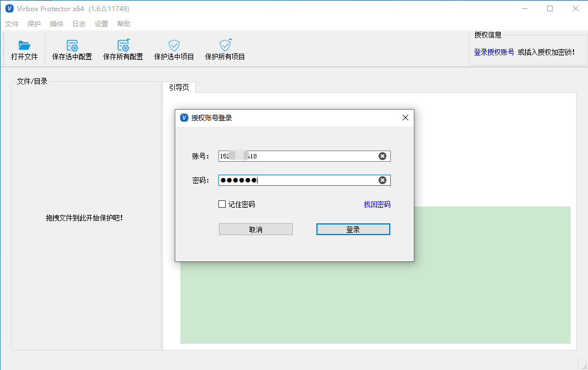588x370 pixels.
Task: Close the 授权账号登录 dialog
Action: click(405, 118)
